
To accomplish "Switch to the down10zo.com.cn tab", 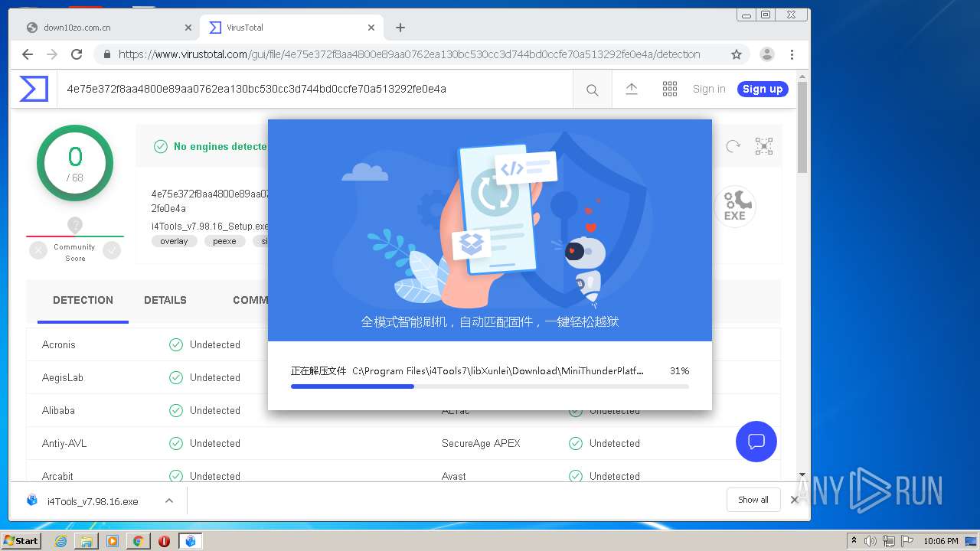I will 107,28.
